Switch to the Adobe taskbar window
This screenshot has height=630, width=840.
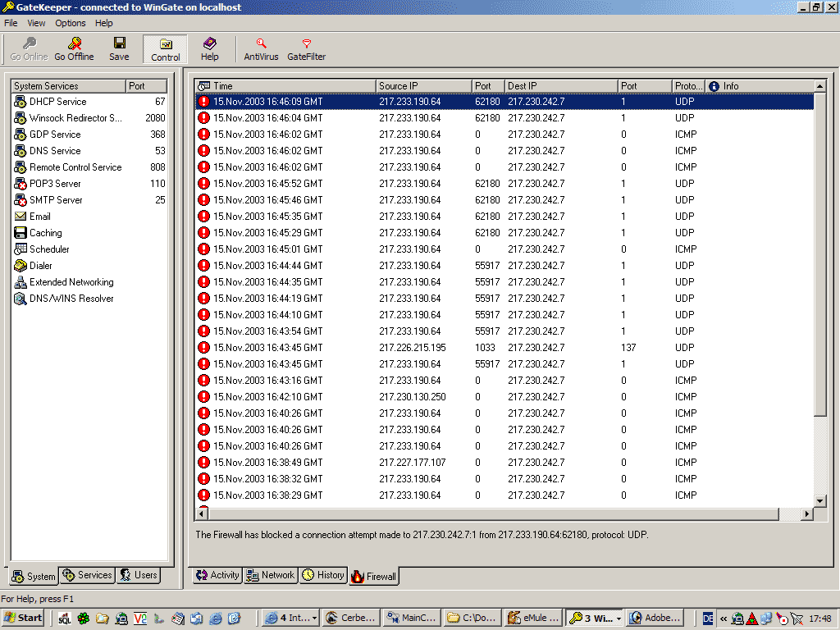pos(655,619)
